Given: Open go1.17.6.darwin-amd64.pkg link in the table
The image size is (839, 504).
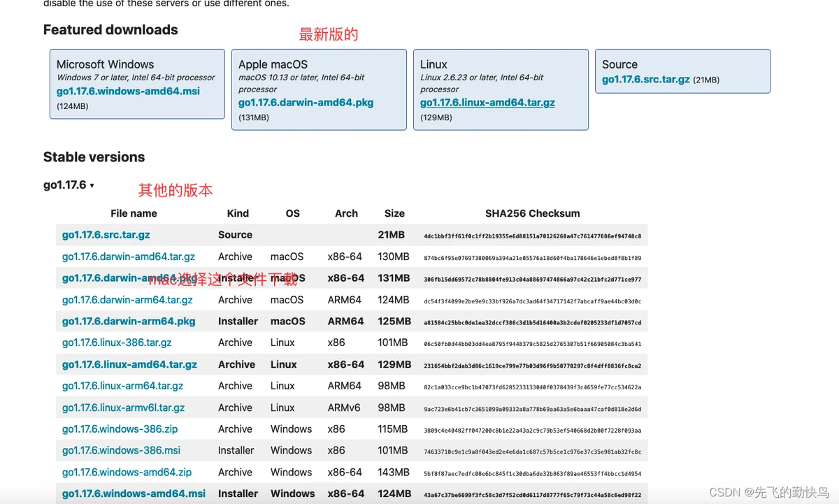Looking at the screenshot, I should pos(129,278).
